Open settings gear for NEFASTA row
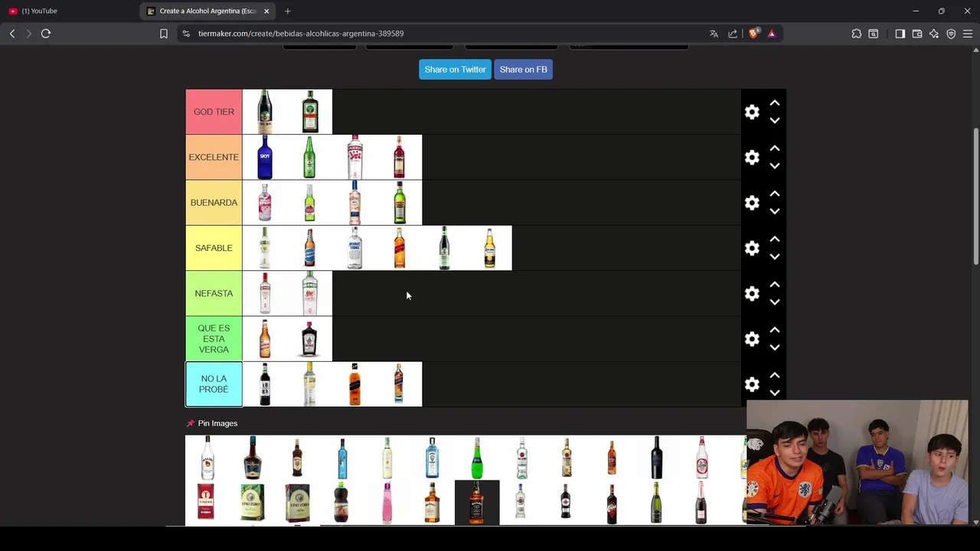The image size is (980, 551). tap(752, 293)
